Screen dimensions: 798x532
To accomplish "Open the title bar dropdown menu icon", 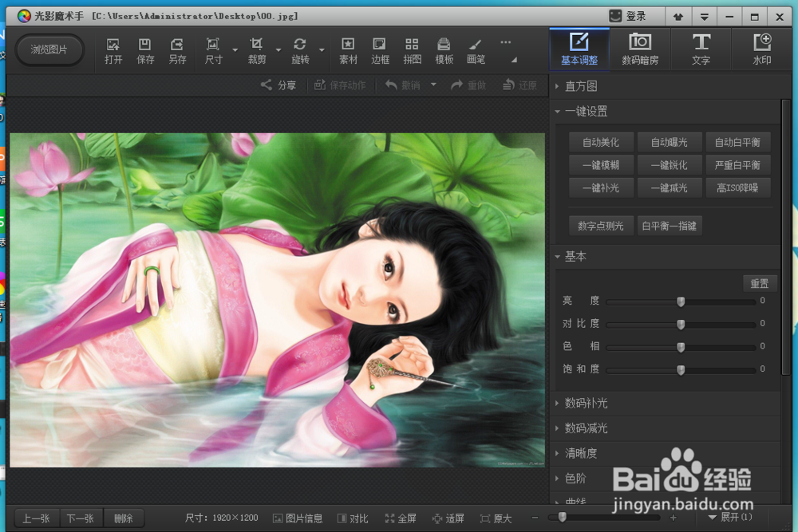I will tap(705, 17).
